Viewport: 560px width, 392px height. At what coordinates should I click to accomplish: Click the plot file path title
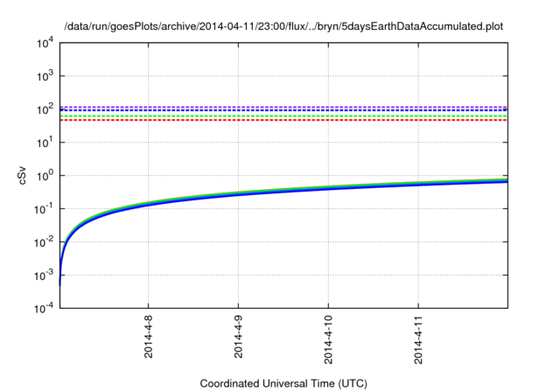coord(283,26)
